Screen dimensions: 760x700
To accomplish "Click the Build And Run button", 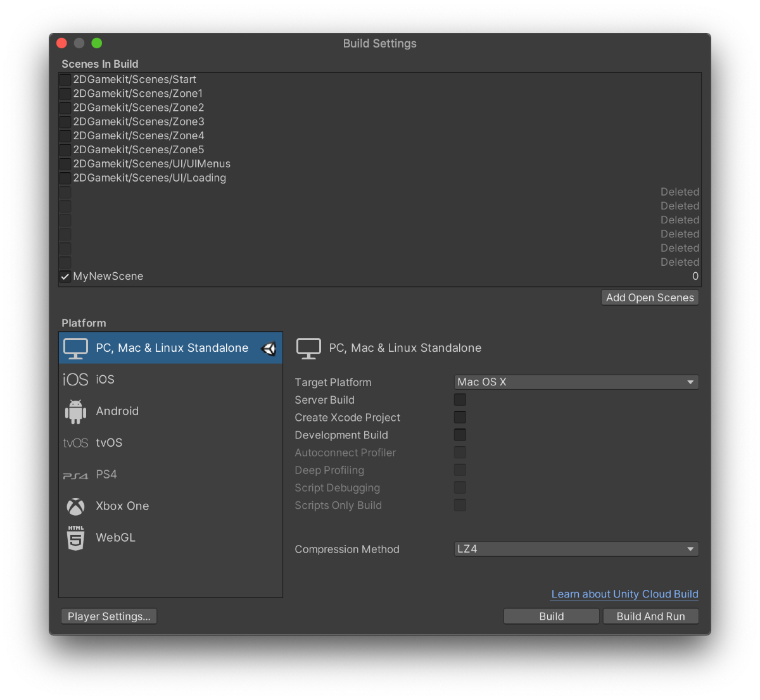I will coord(650,616).
